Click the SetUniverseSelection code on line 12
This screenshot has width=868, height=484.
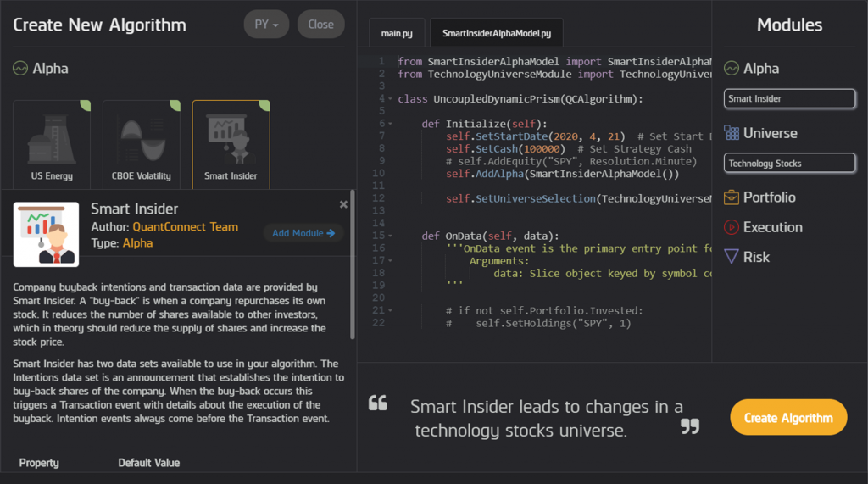coord(536,199)
